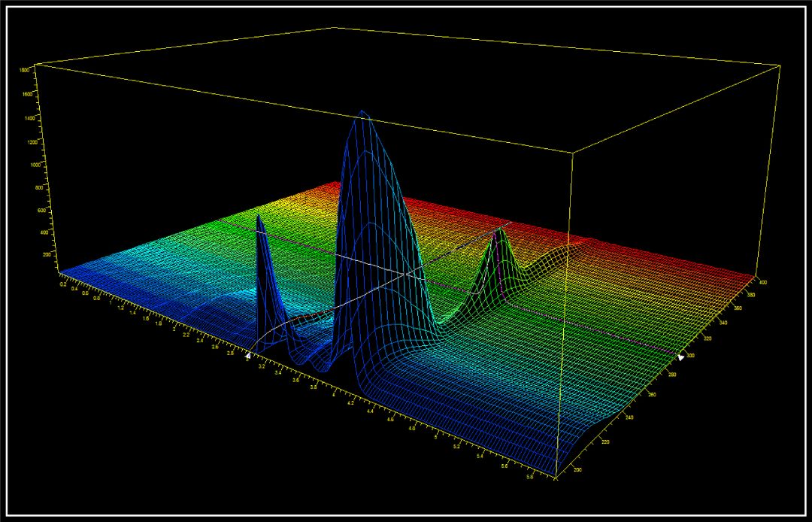Click the '400' intensity axis label
This screenshot has height=522, width=812.
(x=44, y=232)
